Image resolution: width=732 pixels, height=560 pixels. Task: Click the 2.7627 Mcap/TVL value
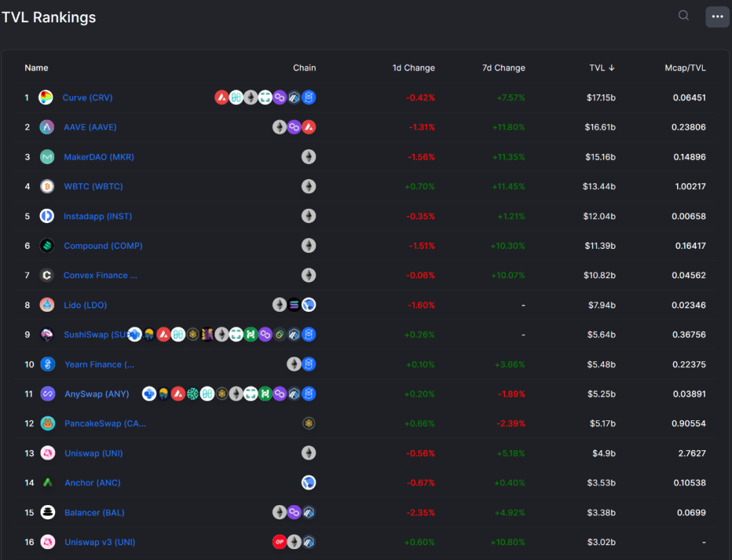click(x=692, y=453)
